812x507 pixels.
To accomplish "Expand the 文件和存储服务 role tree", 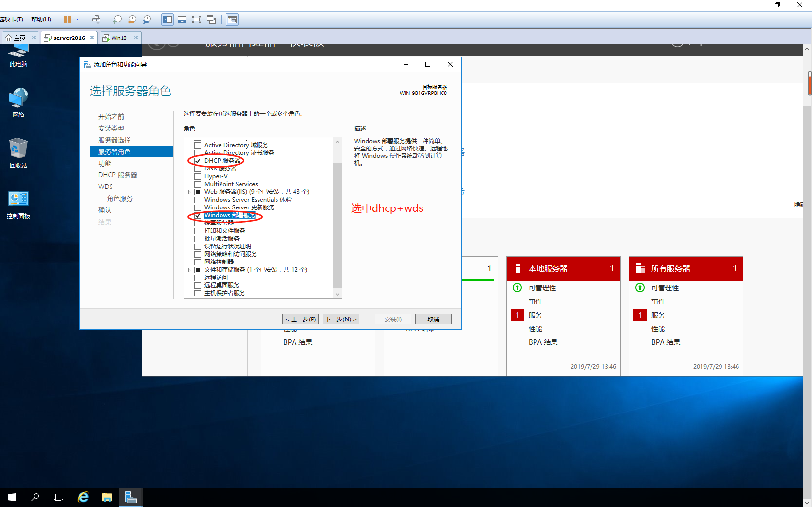I will [x=189, y=270].
